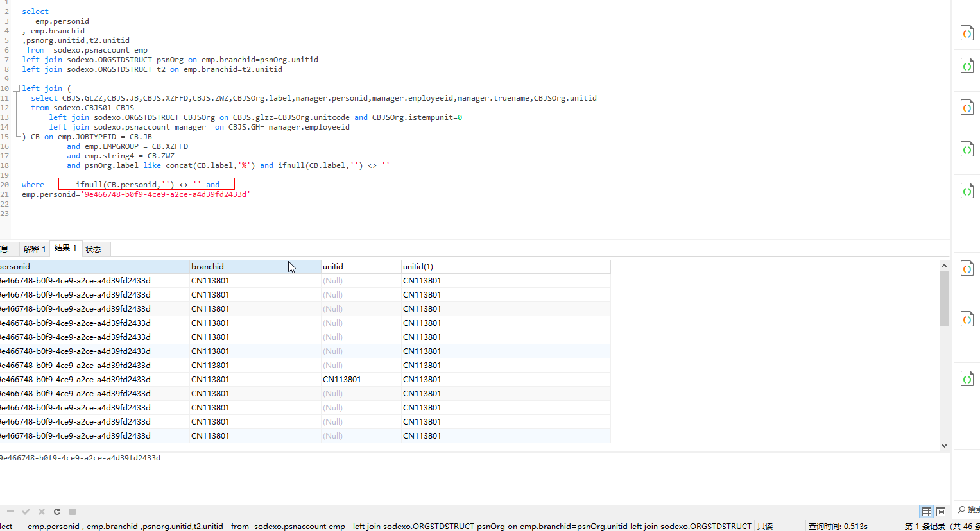Click the refresh icon below results
This screenshot has width=980, height=531.
point(57,512)
